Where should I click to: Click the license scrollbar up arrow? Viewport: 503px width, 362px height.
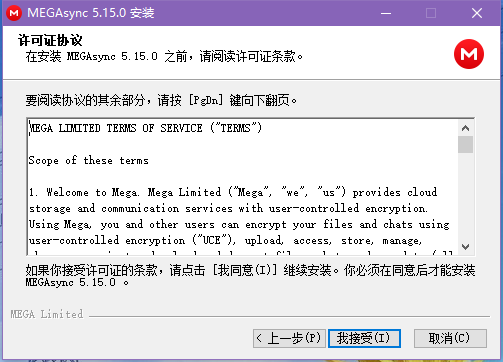(465, 128)
